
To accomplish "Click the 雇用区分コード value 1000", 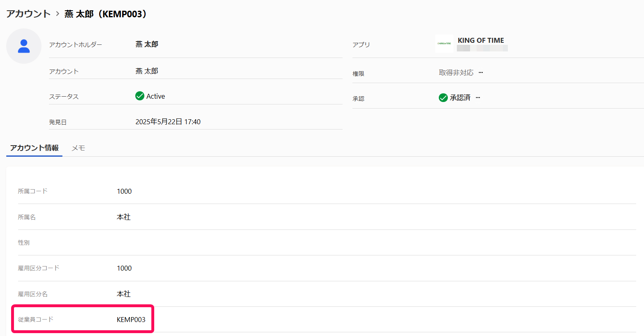I will pyautogui.click(x=124, y=268).
